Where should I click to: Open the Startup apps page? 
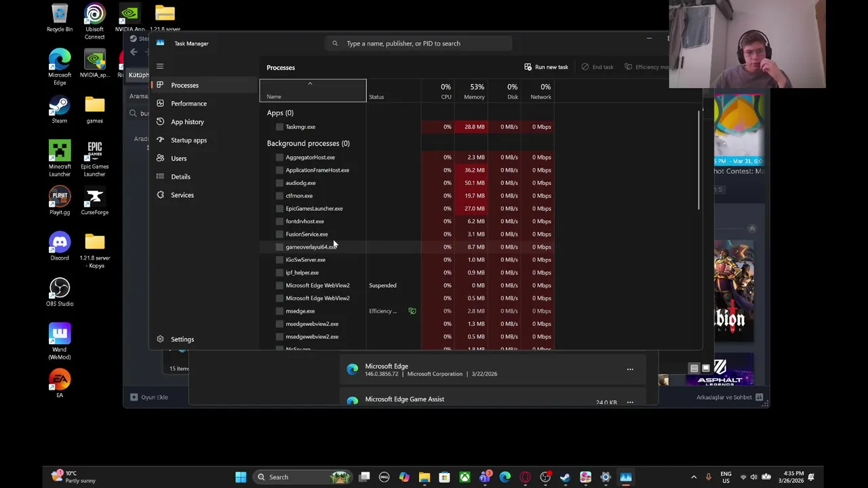[203, 140]
